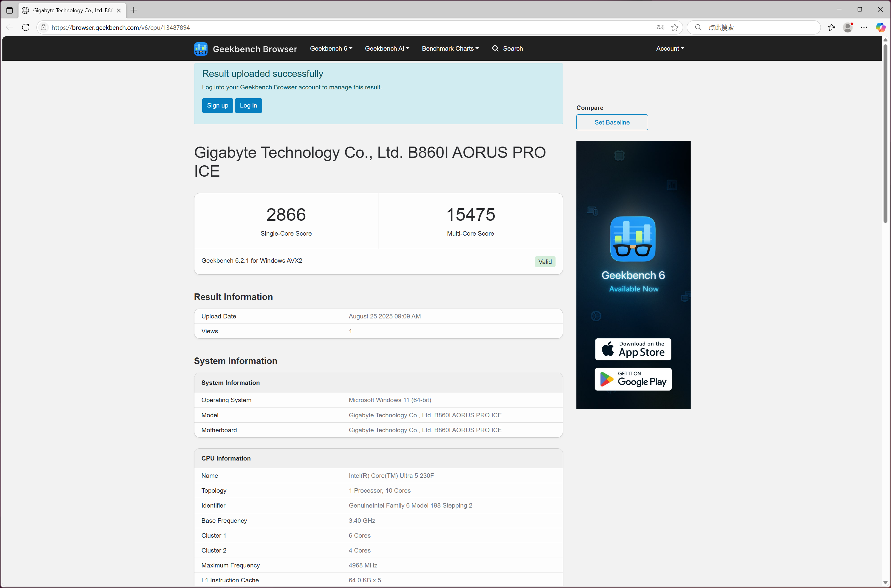Click the browser refresh icon
This screenshot has height=588, width=891.
tap(26, 27)
